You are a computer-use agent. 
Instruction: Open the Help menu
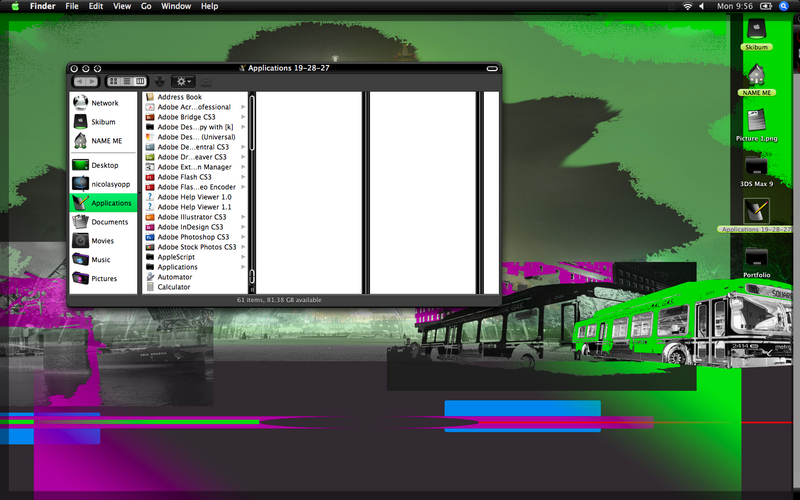[209, 6]
